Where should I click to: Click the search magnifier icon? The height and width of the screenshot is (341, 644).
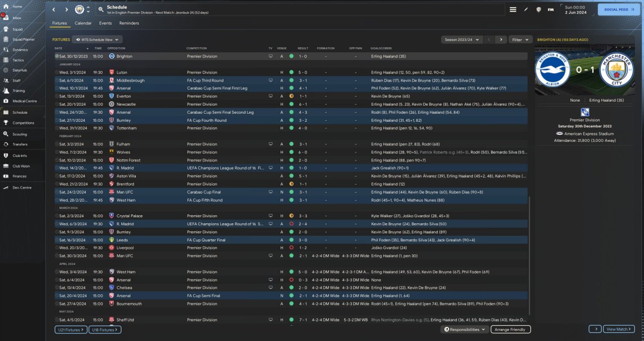(101, 10)
